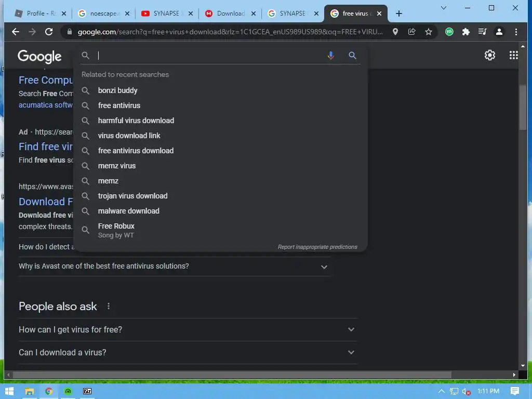This screenshot has width=532, height=399.
Task: Select the 'free antivirus' suggestion
Action: click(x=220, y=105)
